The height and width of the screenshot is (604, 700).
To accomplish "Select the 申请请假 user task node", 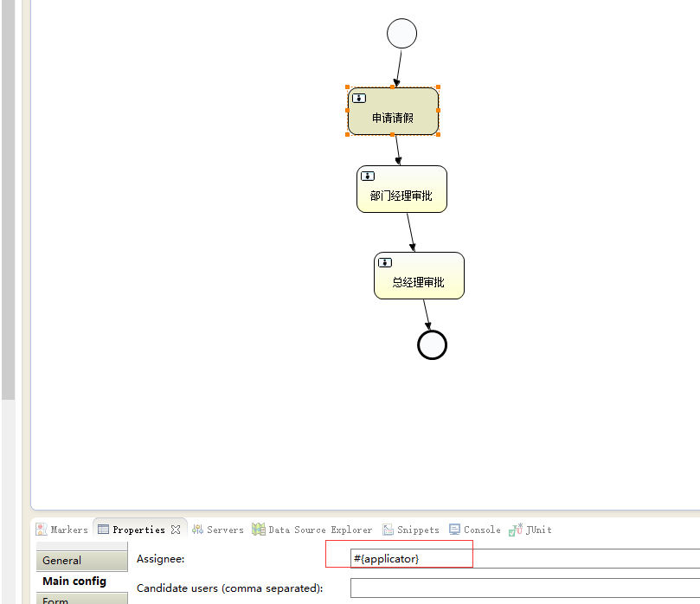I will [x=393, y=111].
